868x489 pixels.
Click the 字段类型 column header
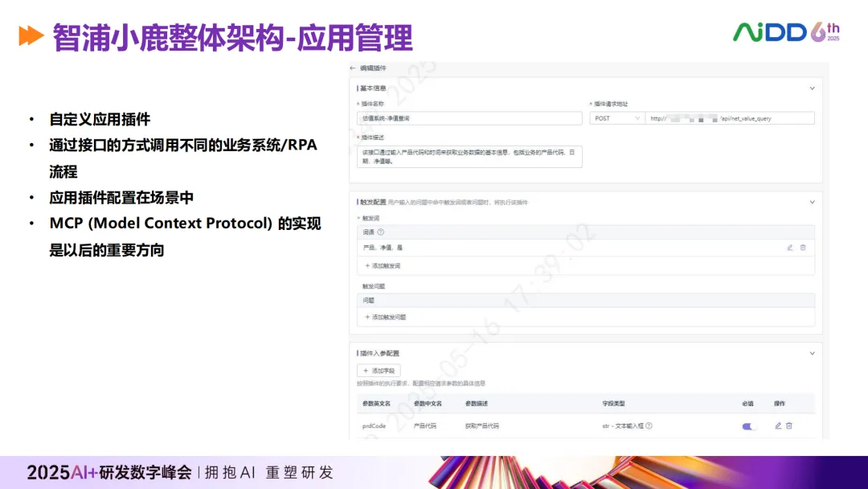613,403
